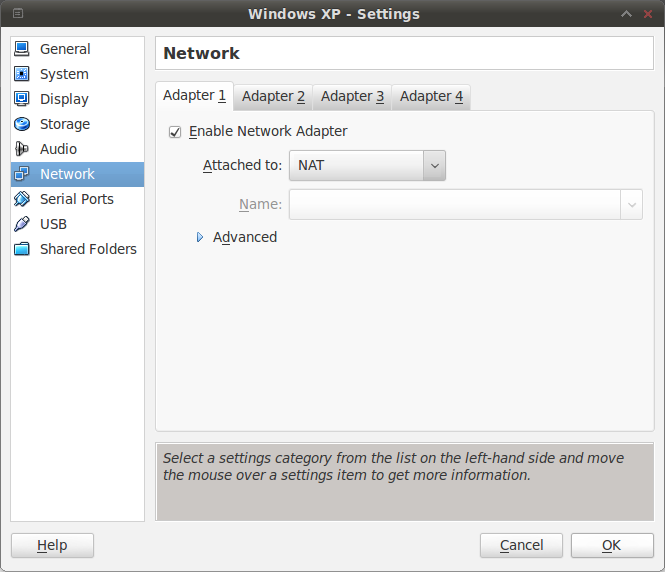665x572 pixels.
Task: Select Serial Ports category label
Action: coord(77,199)
